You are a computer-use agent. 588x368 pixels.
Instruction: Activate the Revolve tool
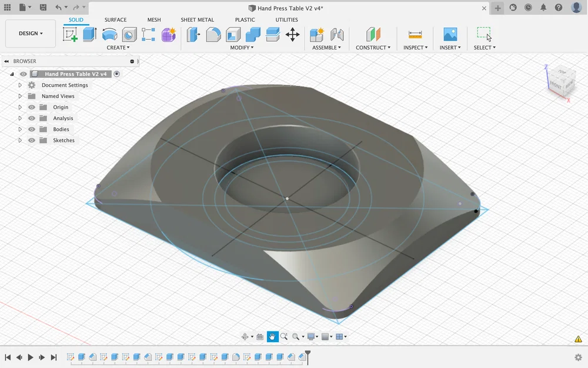coord(109,34)
